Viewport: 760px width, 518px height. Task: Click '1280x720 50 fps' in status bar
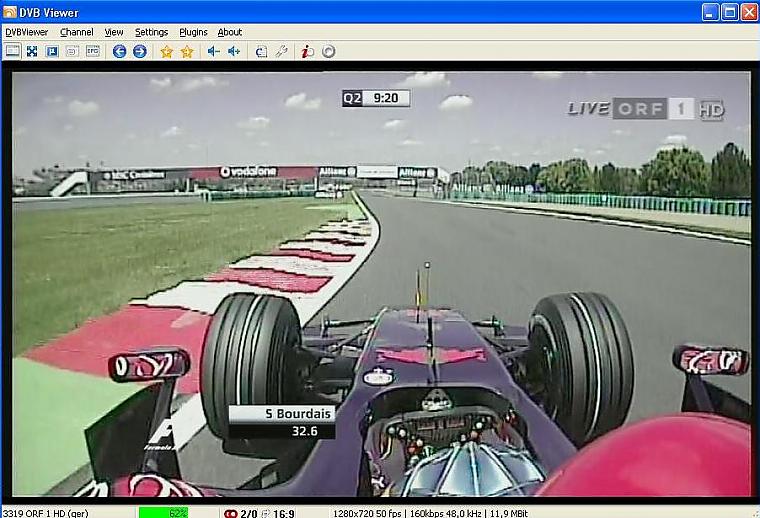pyautogui.click(x=368, y=513)
